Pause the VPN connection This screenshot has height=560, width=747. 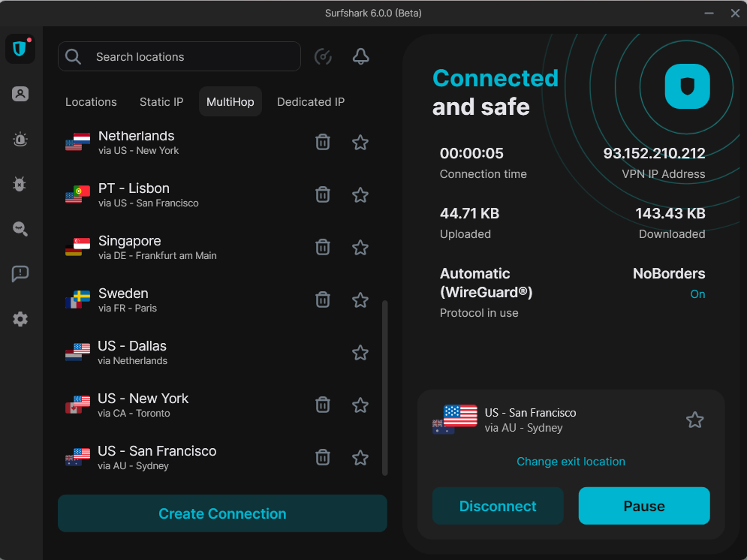(x=644, y=506)
